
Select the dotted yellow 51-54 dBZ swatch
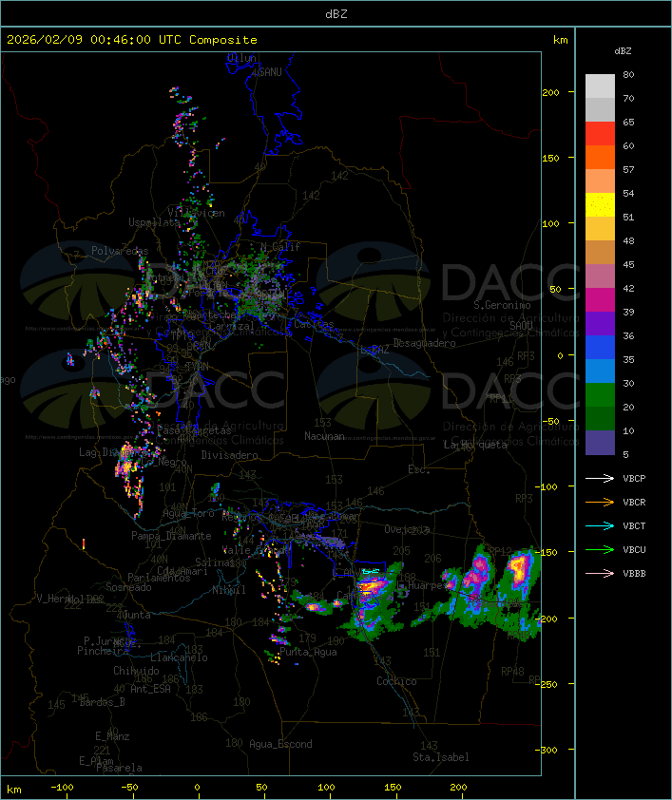[600, 205]
